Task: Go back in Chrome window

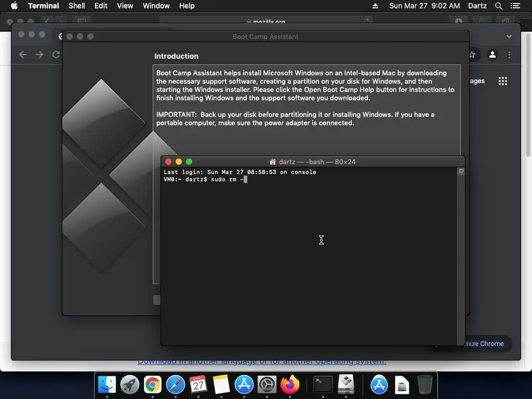Action: pyautogui.click(x=23, y=55)
